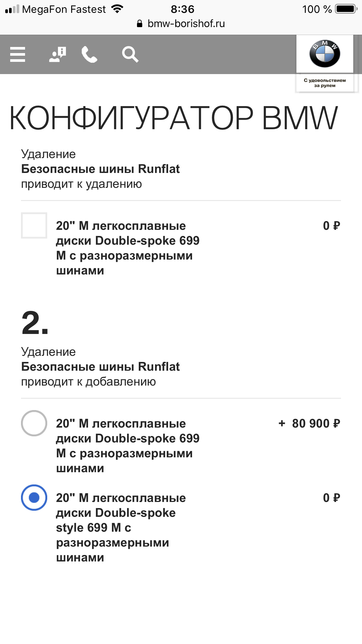This screenshot has height=644, width=362.
Task: Tap the phone call icon
Action: [x=89, y=55]
